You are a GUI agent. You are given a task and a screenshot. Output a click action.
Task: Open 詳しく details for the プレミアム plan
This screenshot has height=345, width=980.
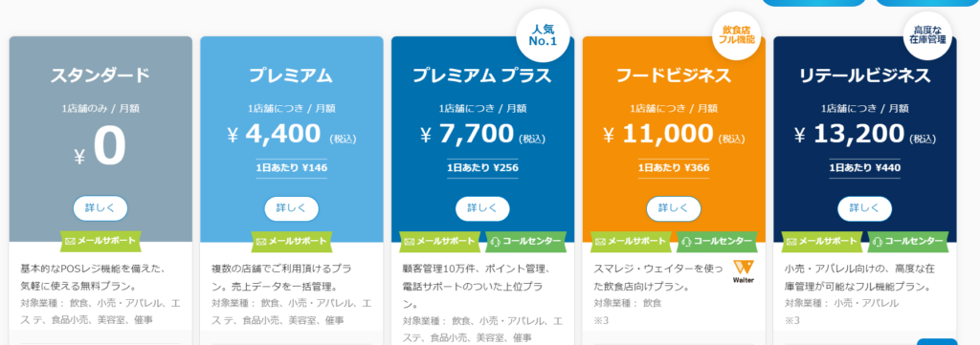pos(291,208)
